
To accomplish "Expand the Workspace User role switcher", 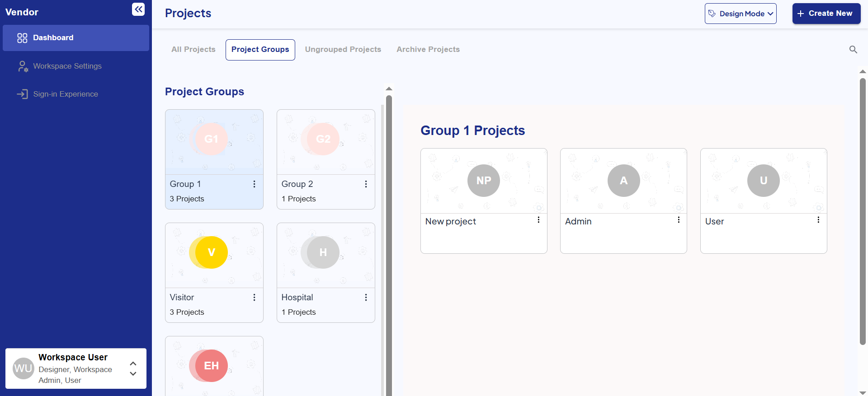I will coord(133,368).
